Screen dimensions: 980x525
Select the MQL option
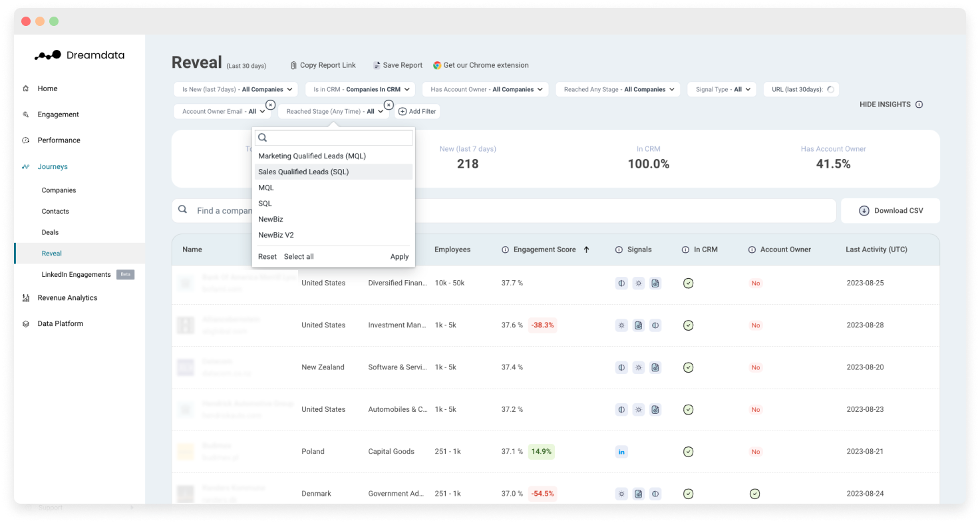click(333, 188)
